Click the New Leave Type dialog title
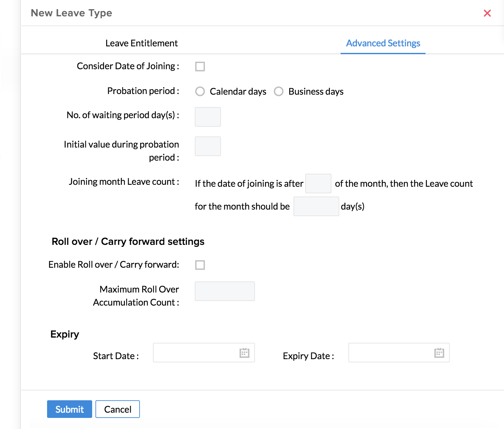The height and width of the screenshot is (429, 504). pos(71,13)
